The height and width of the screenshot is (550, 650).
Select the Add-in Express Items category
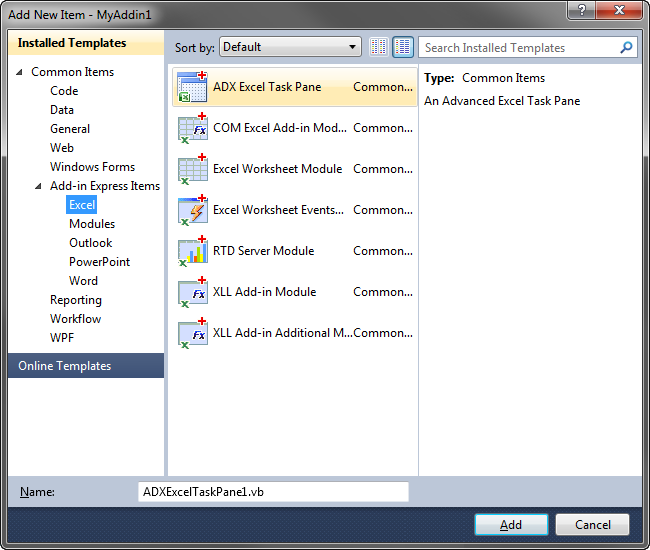tap(105, 186)
